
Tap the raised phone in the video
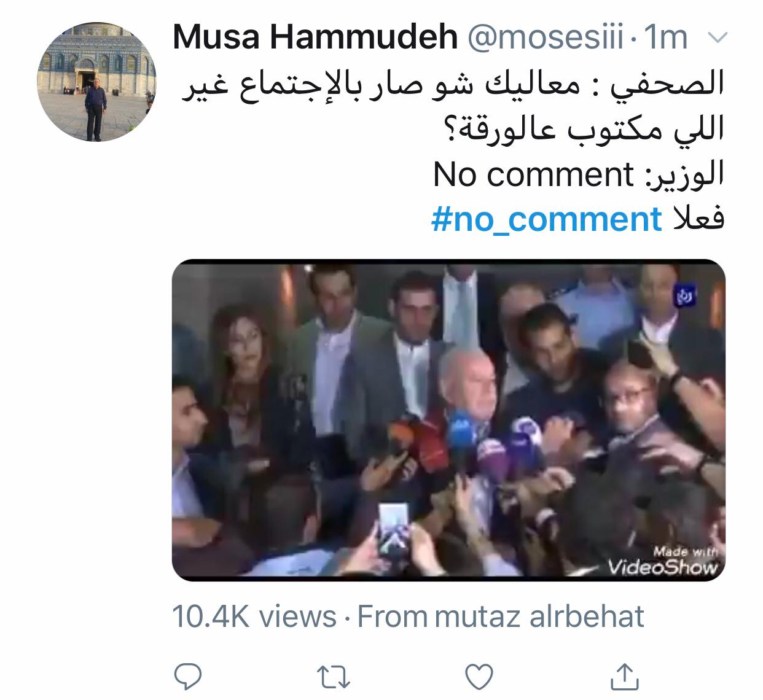pyautogui.click(x=392, y=527)
